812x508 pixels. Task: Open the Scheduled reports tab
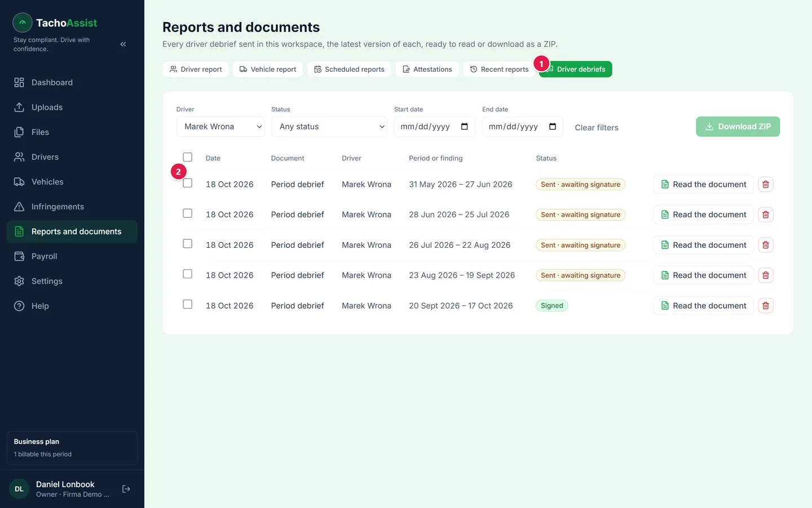point(349,69)
